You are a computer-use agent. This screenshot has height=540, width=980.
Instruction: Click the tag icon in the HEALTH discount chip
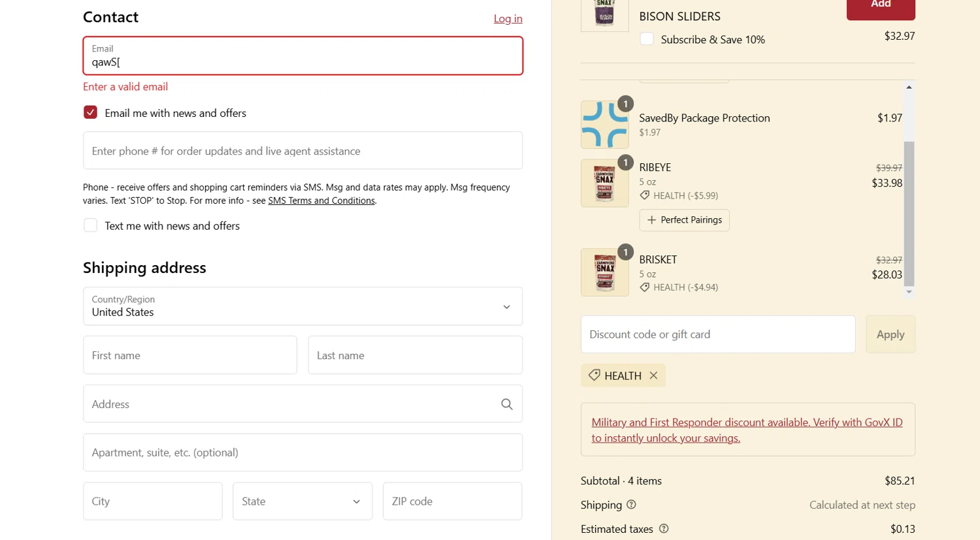(x=594, y=375)
